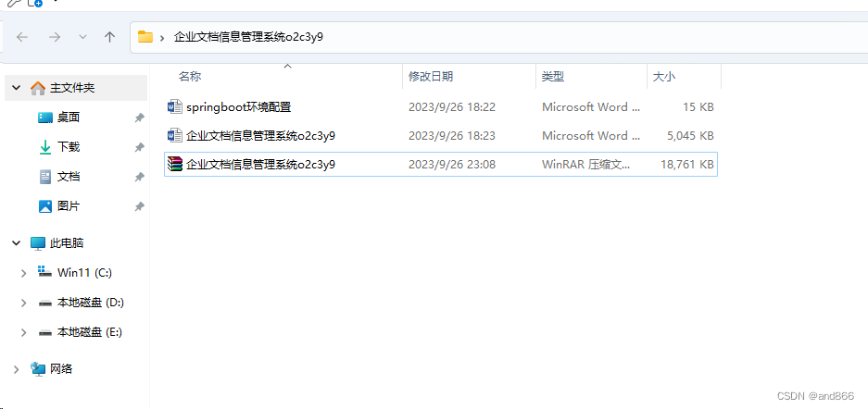Sort files by 修改日期 column

pos(431,77)
